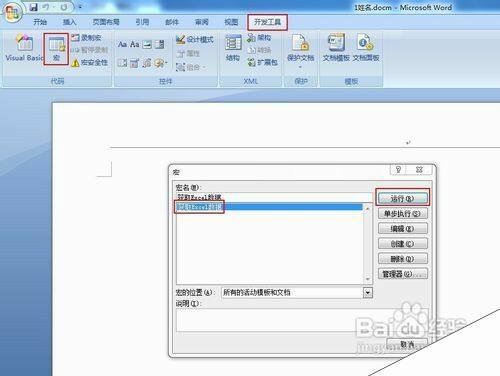Image resolution: width=500 pixels, height=376 pixels.
Task: Select the highlighted macro in the list
Action: click(x=269, y=207)
